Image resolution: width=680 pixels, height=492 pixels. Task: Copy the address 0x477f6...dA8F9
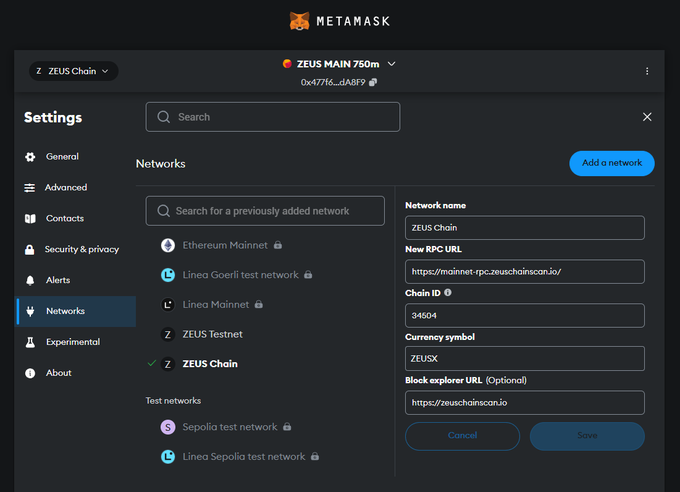coord(373,82)
